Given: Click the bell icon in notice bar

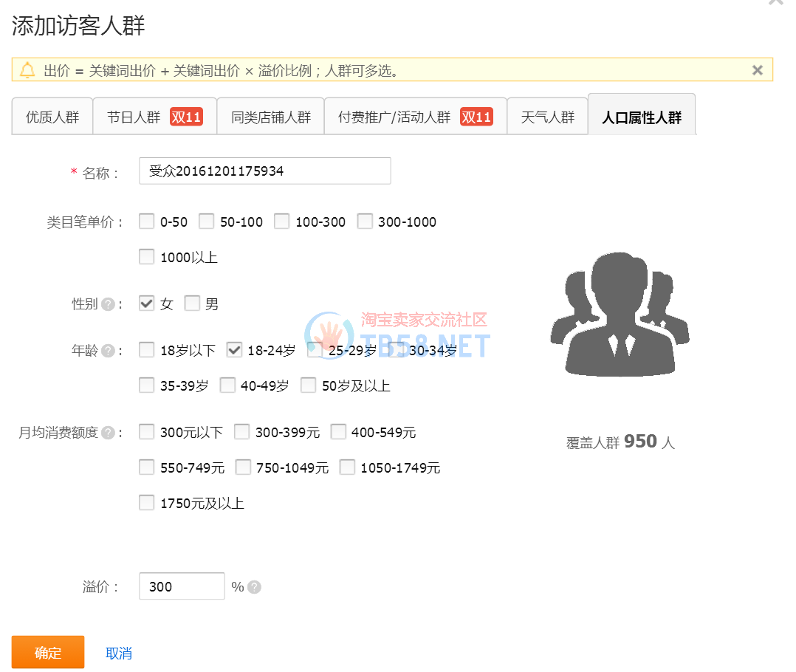Looking at the screenshot, I should click(27, 70).
